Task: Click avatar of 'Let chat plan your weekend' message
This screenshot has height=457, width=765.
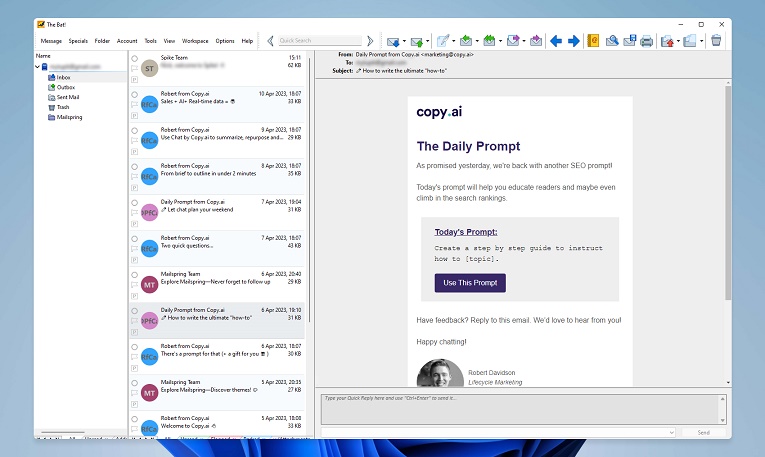Action: [149, 213]
